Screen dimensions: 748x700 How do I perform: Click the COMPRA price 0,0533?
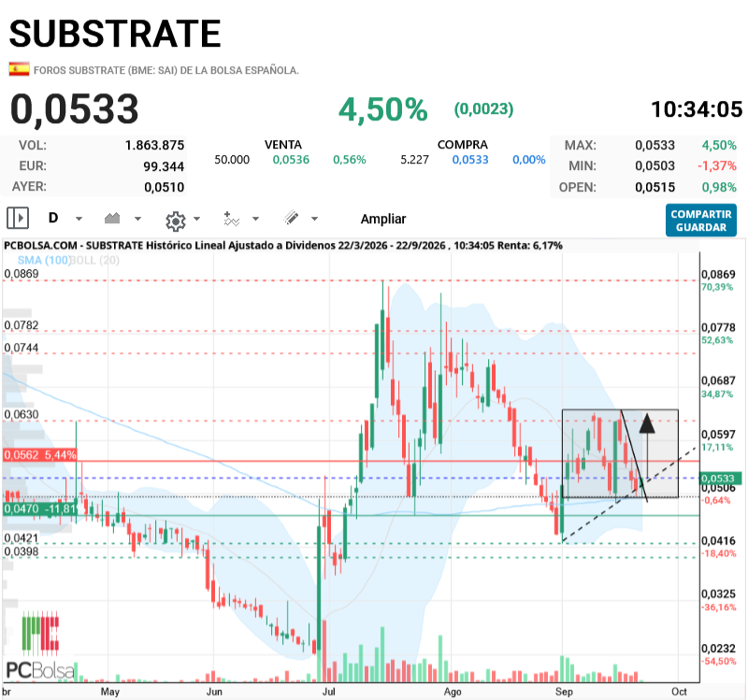click(470, 160)
